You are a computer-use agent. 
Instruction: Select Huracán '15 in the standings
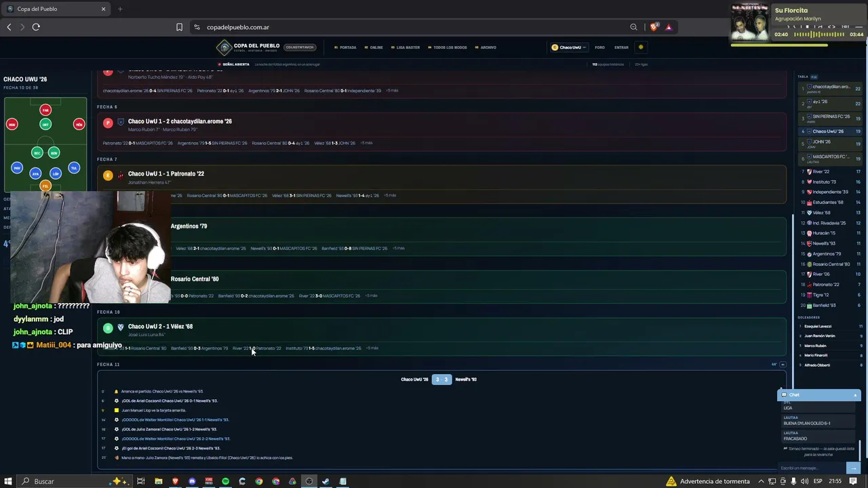point(830,233)
